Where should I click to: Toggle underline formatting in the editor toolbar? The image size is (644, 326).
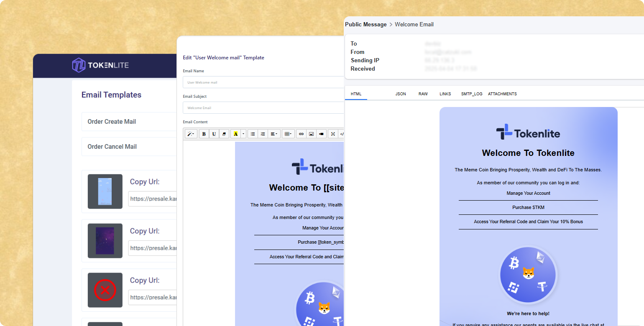click(x=214, y=134)
